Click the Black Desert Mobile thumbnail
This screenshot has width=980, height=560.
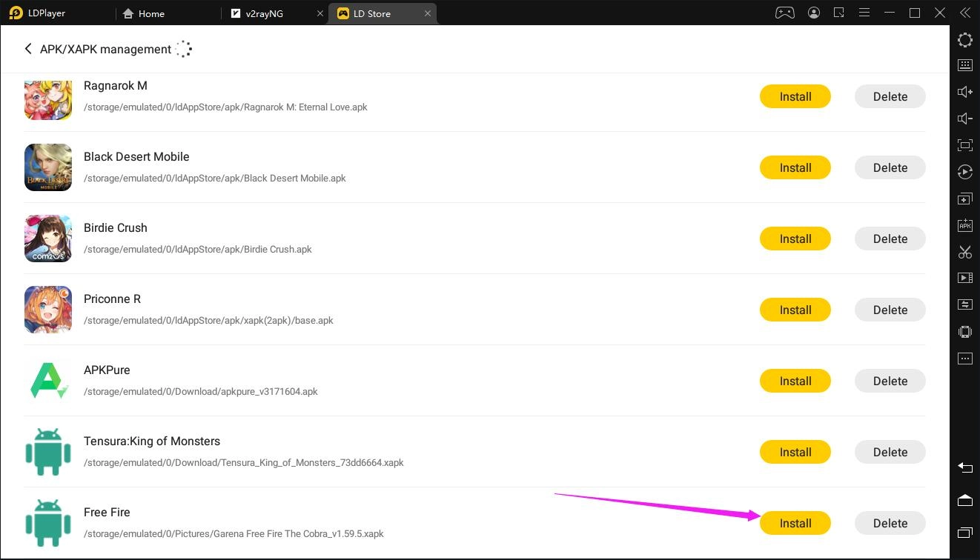pos(48,167)
